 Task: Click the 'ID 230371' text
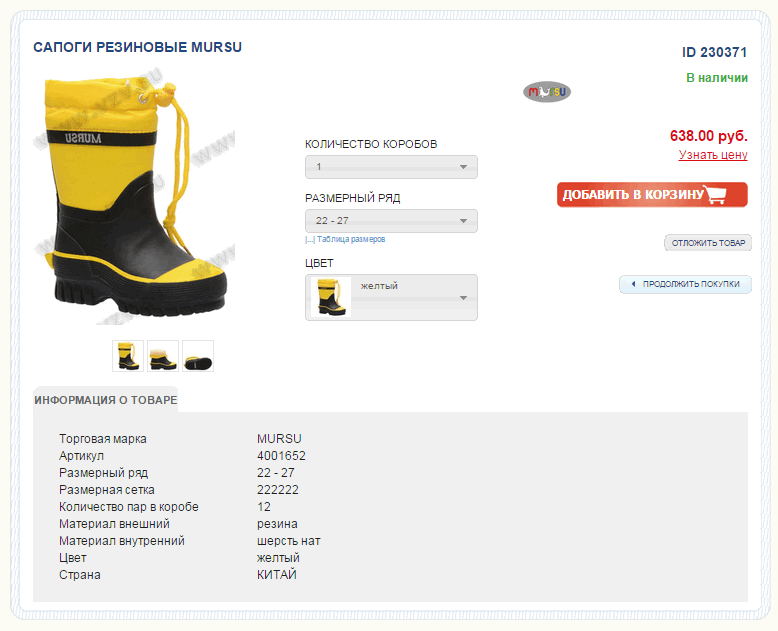coord(714,52)
